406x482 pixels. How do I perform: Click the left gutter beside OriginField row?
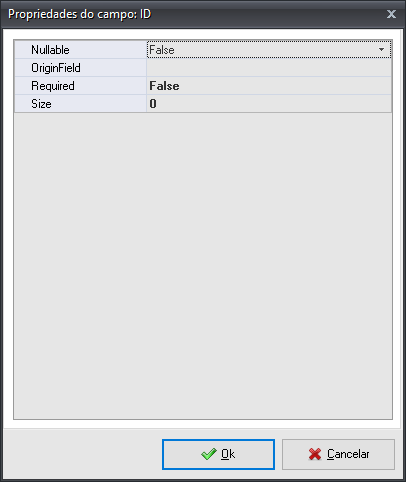coord(22,68)
